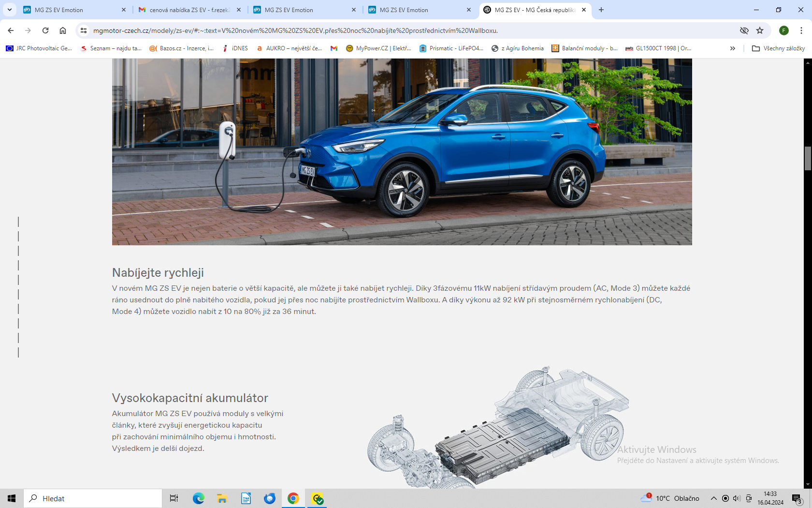Click the Chrome taskbar icon
The height and width of the screenshot is (508, 812).
pyautogui.click(x=293, y=498)
